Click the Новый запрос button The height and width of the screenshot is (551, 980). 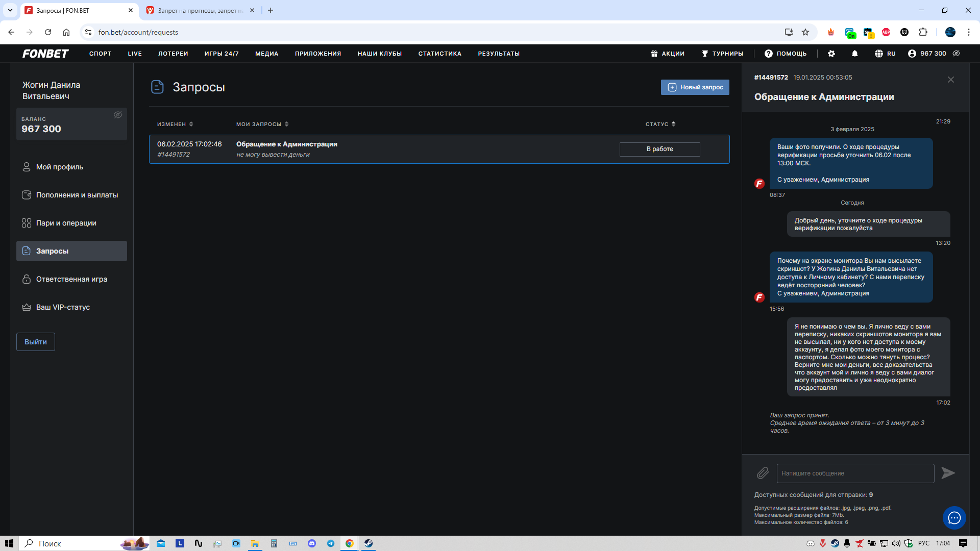tap(695, 87)
